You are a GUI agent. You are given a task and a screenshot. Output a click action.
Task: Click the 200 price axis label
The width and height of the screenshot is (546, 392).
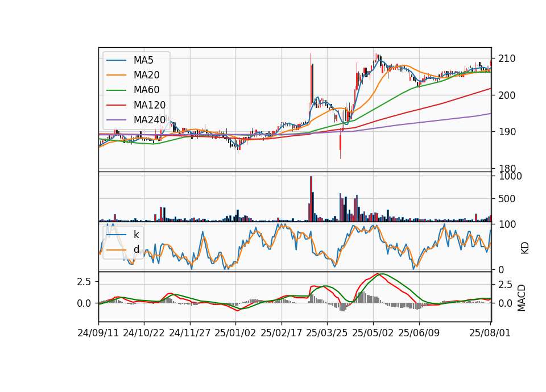coord(507,95)
